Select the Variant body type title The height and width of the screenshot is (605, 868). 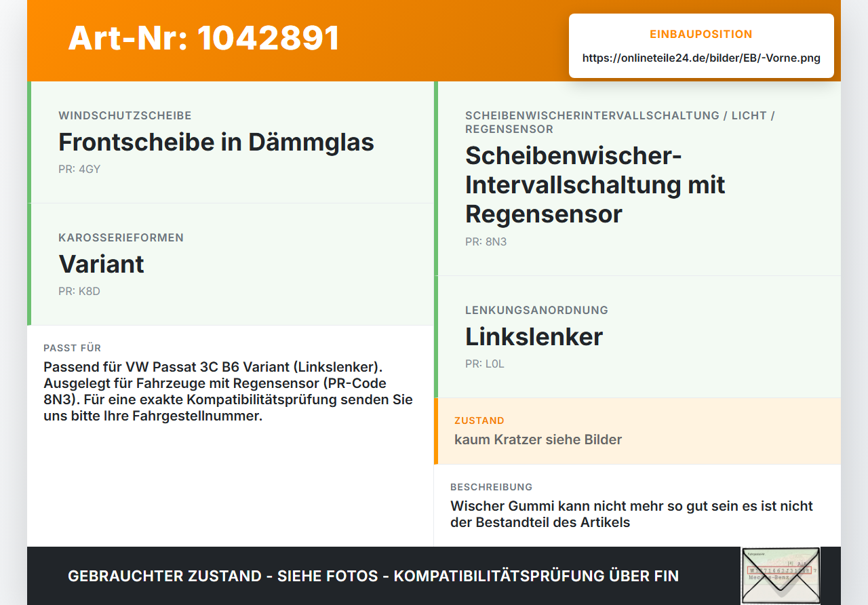pos(101,264)
